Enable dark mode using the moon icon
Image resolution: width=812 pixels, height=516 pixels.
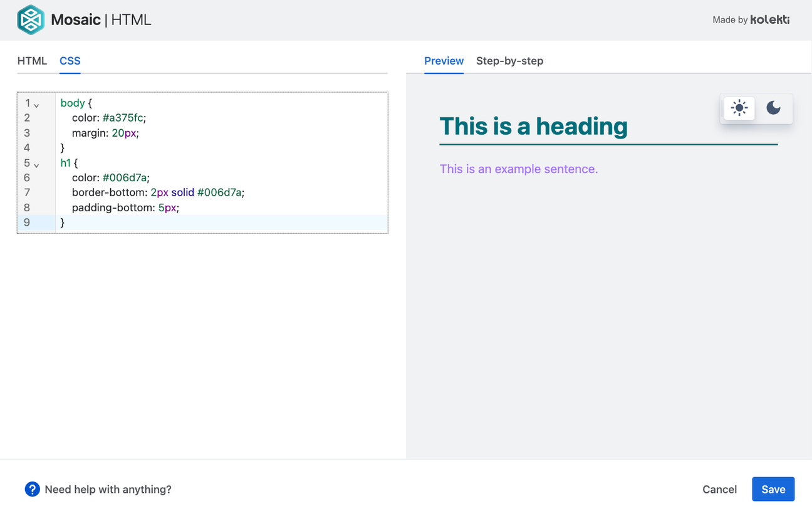point(774,108)
